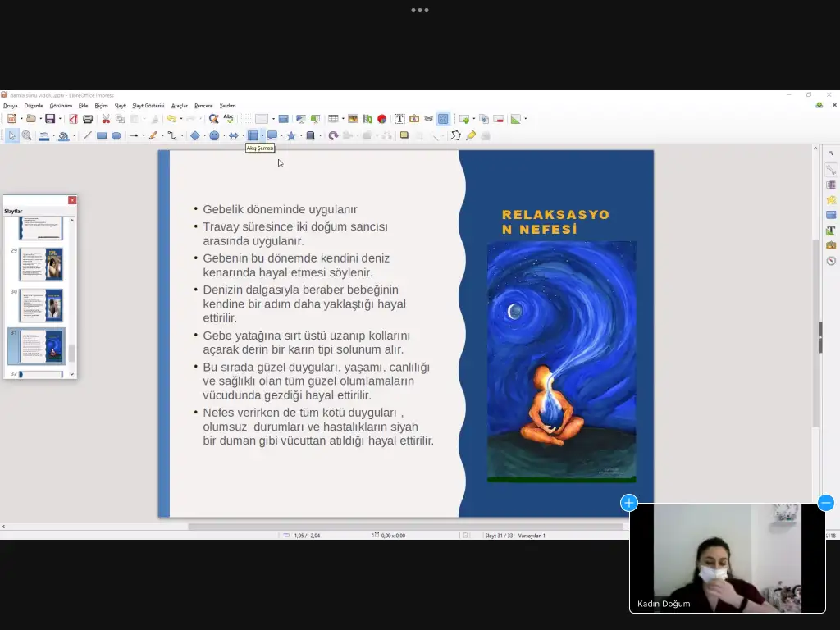Print the document with the printer icon
This screenshot has width=840, height=630.
(88, 119)
